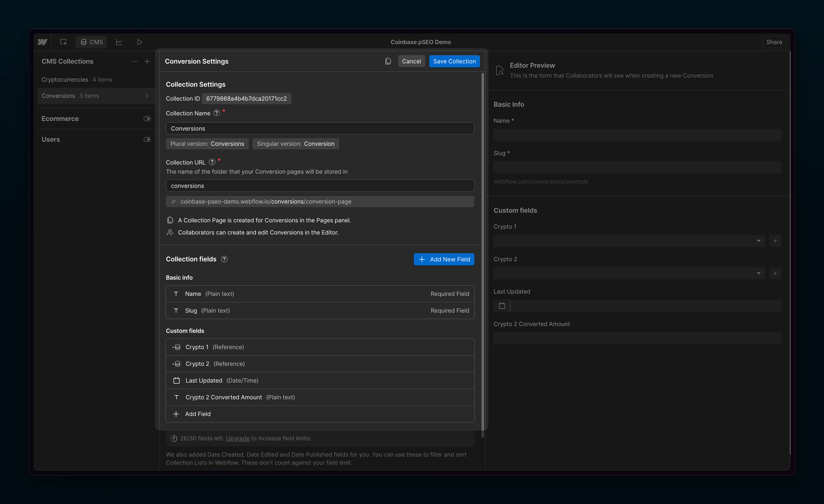The width and height of the screenshot is (824, 504).
Task: Open CMS Collections more options ellipsis
Action: (x=135, y=61)
